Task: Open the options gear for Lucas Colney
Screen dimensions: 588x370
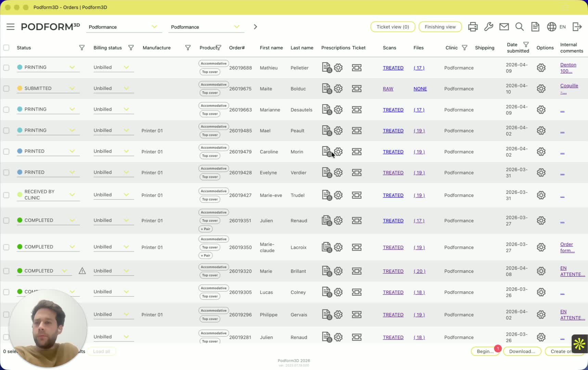Action: (541, 292)
